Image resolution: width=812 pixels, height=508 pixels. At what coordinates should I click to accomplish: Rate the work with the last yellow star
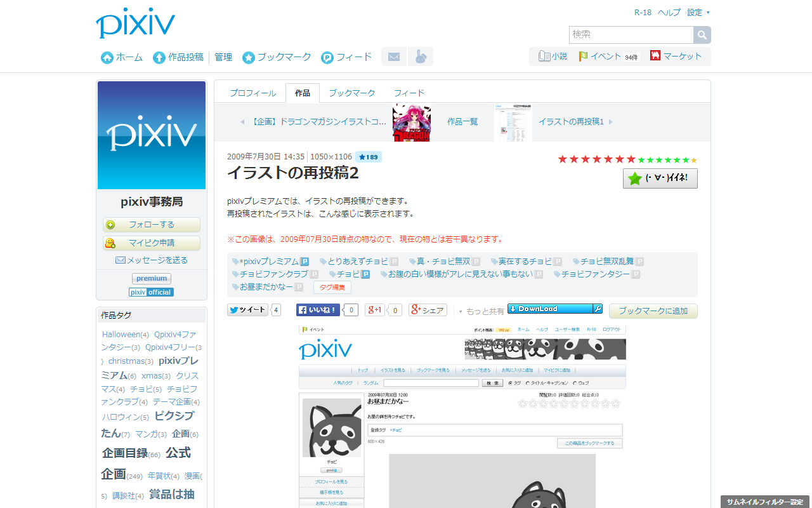(694, 160)
